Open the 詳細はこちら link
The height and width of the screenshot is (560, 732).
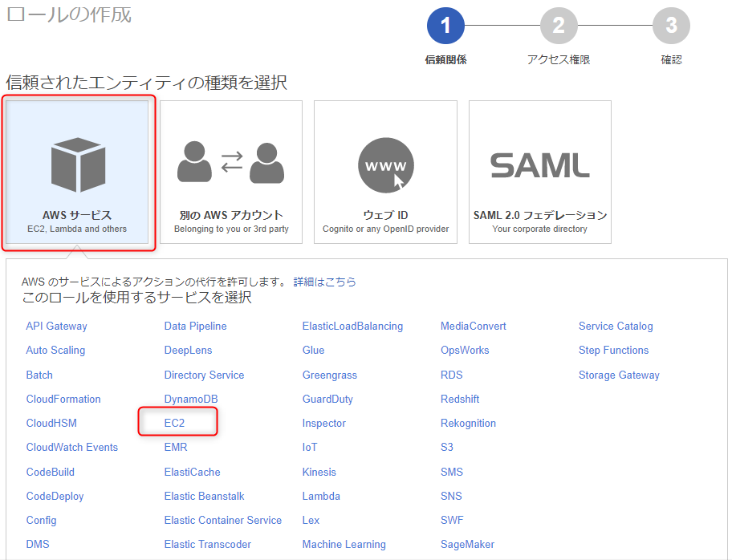click(324, 282)
